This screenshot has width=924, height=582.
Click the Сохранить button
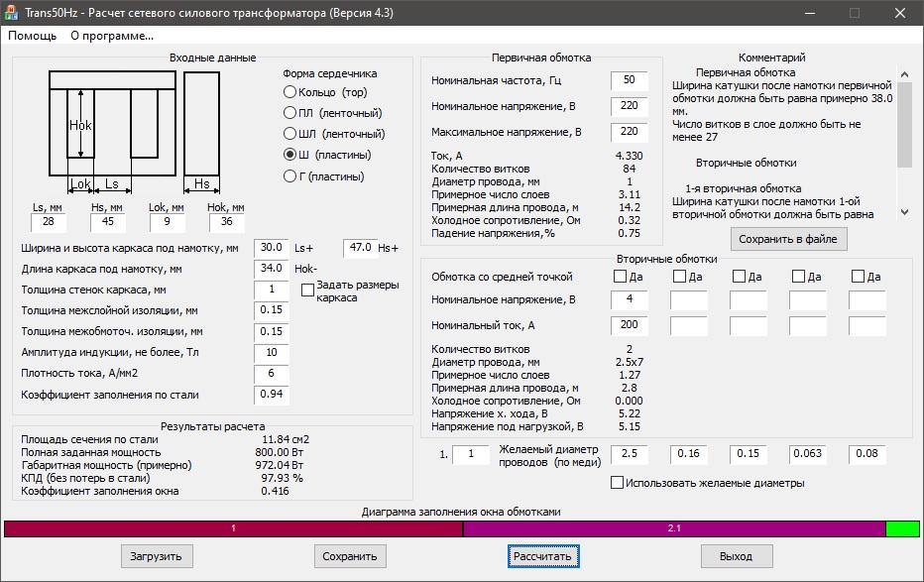350,556
